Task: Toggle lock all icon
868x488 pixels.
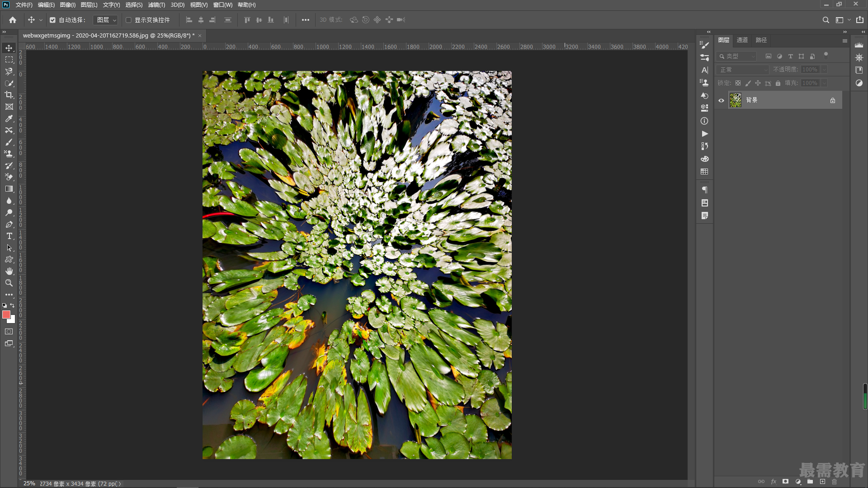Action: pyautogui.click(x=778, y=83)
